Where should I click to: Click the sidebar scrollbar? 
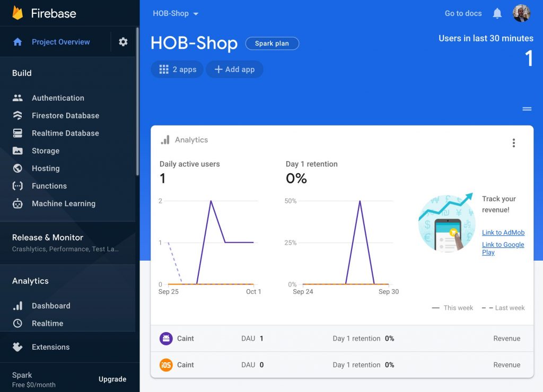137,102
